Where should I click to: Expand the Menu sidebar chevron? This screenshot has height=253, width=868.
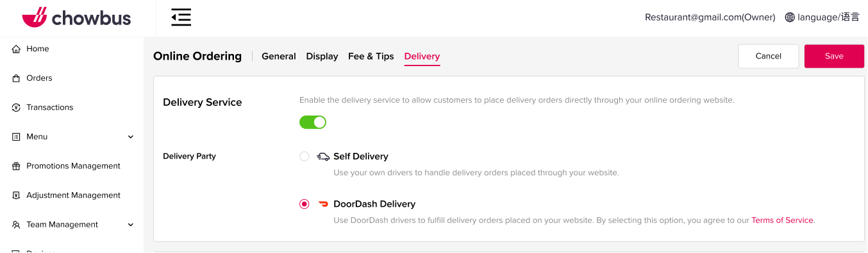[x=131, y=137]
